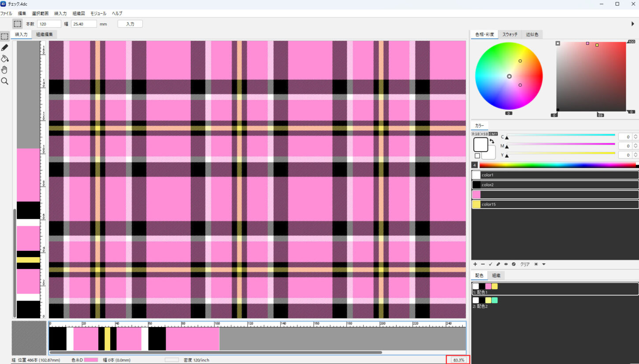This screenshot has width=639, height=364.
Task: Switch color mode to CMY
Action: point(493,134)
